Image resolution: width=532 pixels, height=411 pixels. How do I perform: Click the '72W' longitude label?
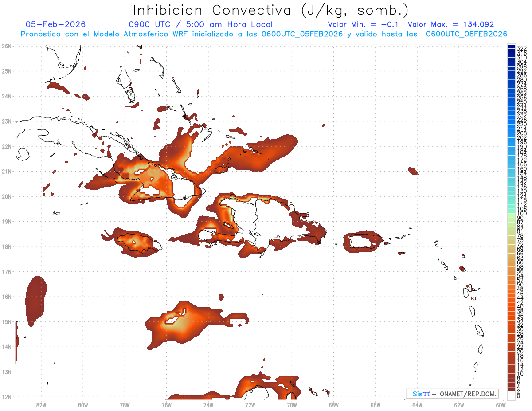(250, 405)
